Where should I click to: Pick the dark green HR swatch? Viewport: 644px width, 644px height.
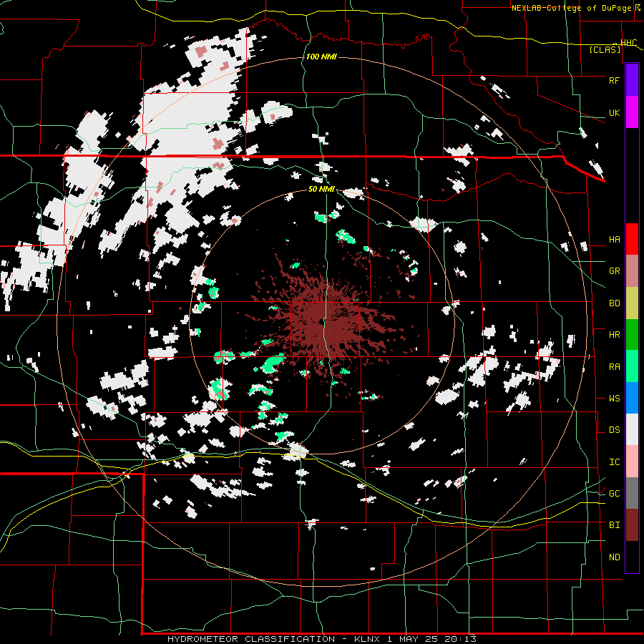(632, 335)
